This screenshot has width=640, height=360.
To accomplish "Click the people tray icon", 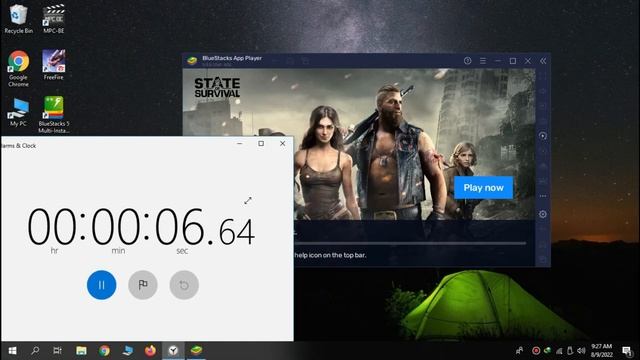I will pos(519,351).
